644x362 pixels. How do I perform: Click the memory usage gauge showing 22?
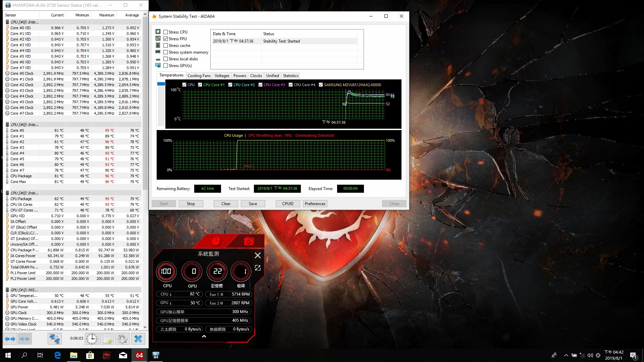point(217,271)
